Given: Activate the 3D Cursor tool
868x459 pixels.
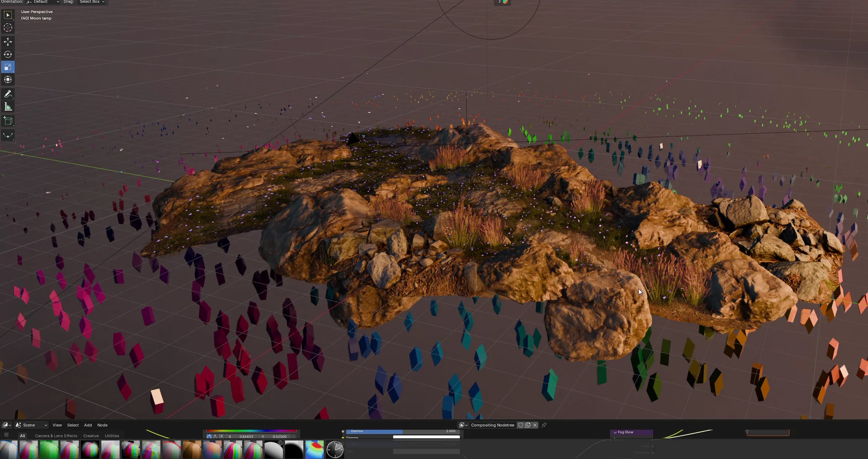Looking at the screenshot, I should click(8, 28).
